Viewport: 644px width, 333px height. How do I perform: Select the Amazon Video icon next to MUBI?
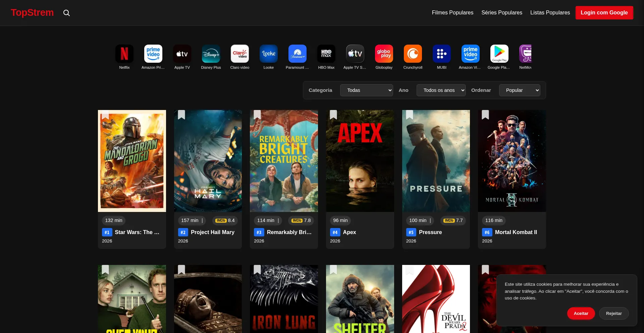pyautogui.click(x=471, y=54)
